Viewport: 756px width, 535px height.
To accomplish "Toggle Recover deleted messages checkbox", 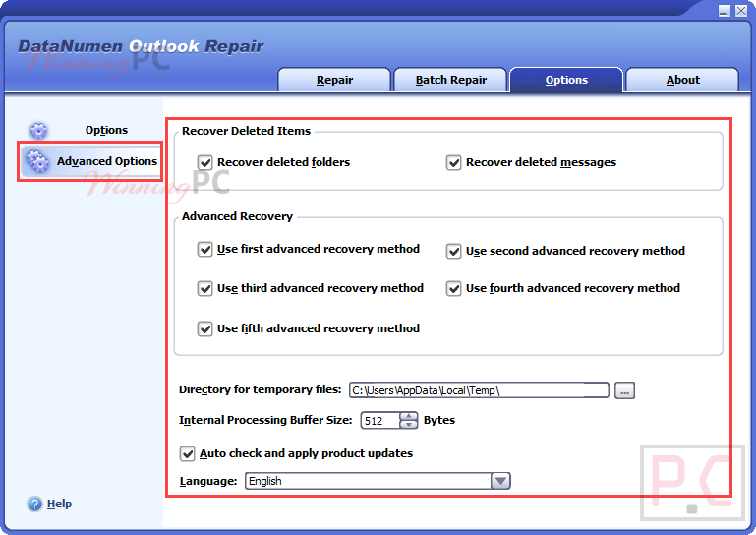I will [x=453, y=162].
